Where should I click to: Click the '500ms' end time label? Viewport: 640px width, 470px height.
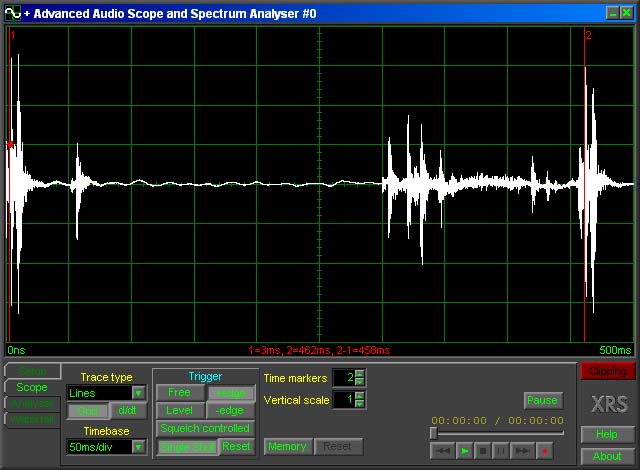(x=615, y=350)
